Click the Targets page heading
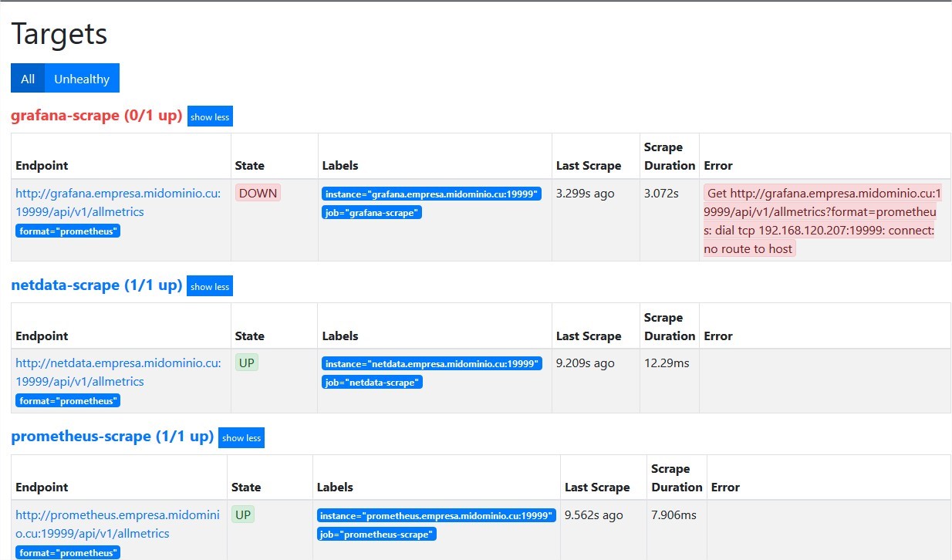The height and width of the screenshot is (560, 952). tap(59, 34)
